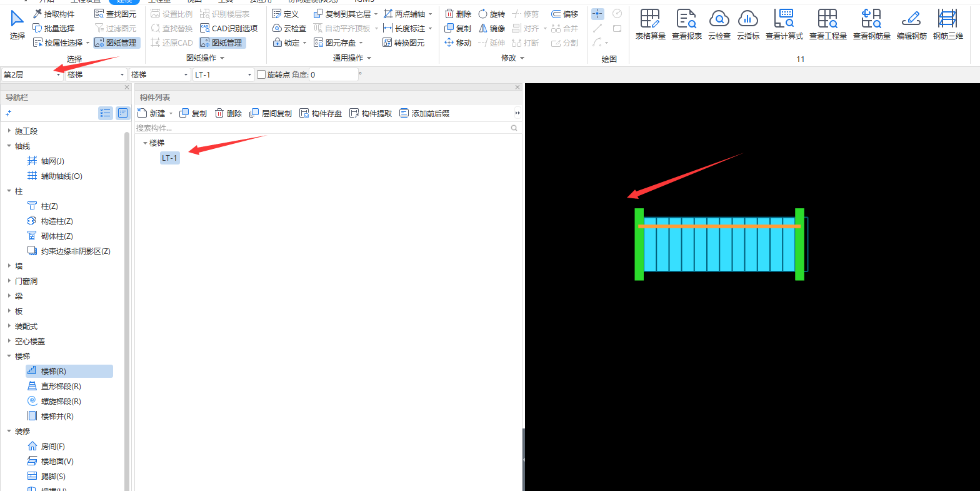Click 构件存盘 button
Viewport: 980px width, 491px height.
click(321, 113)
